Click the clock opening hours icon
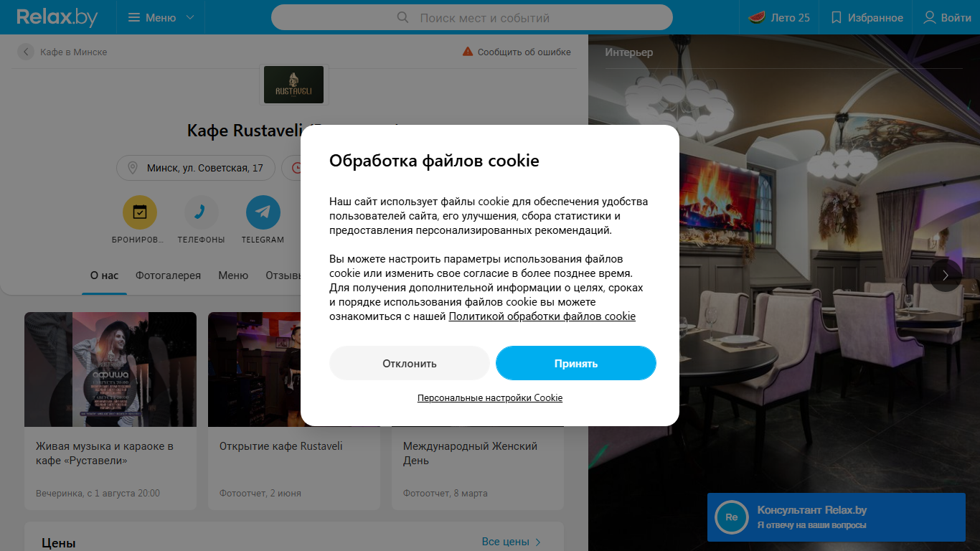The height and width of the screenshot is (551, 980). tap(297, 168)
